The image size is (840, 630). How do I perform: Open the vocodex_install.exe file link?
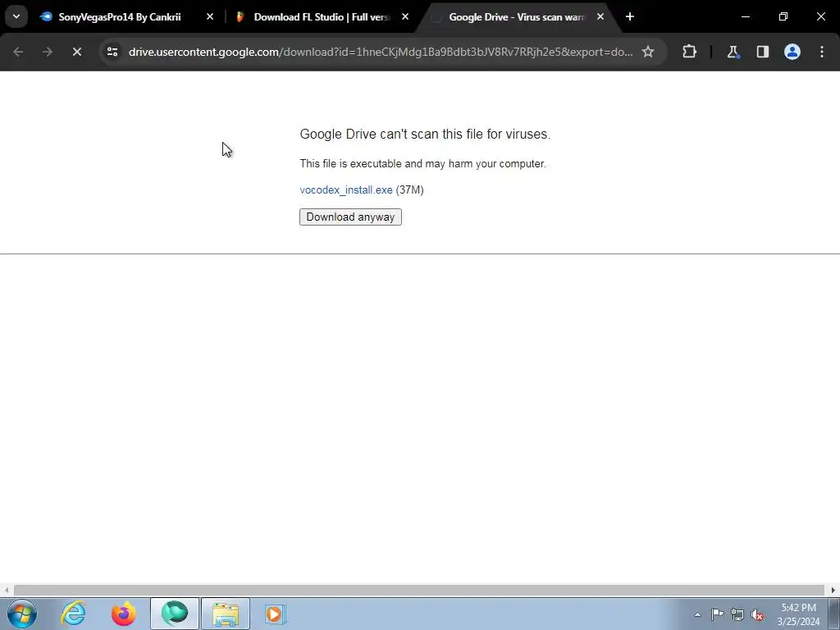pos(346,190)
